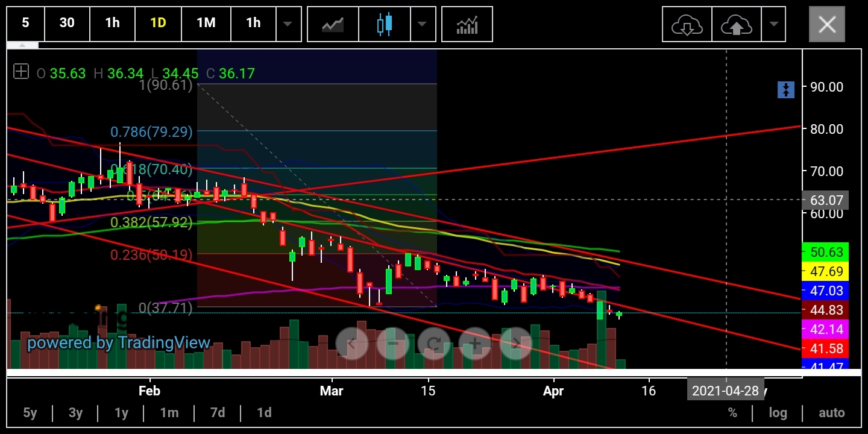
Task: Click the low value 34.45
Action: [x=180, y=74]
